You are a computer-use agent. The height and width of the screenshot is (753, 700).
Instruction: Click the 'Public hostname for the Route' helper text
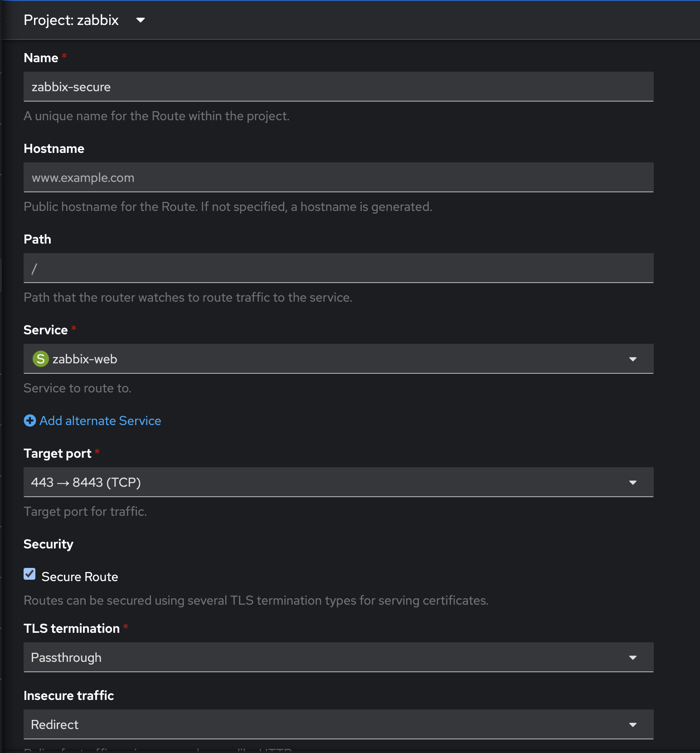click(x=228, y=207)
